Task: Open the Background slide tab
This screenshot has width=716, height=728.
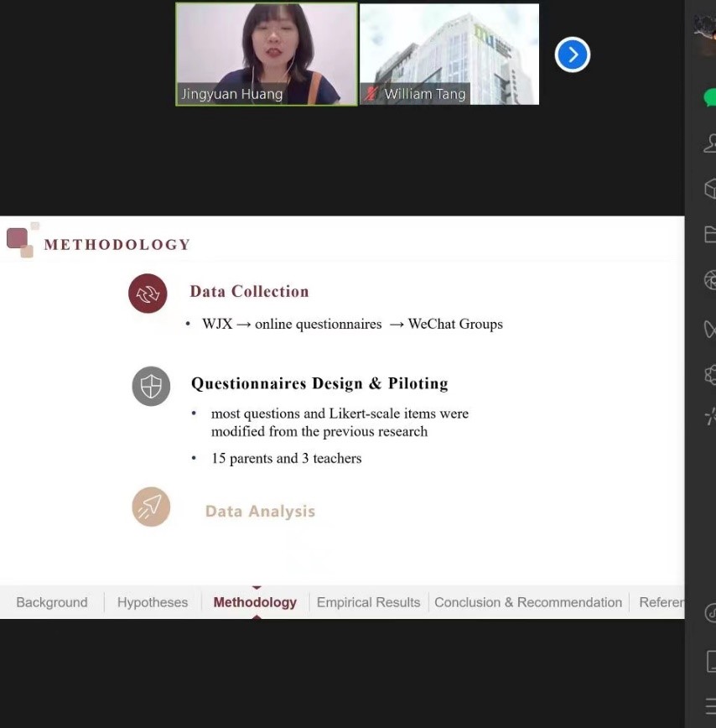Action: tap(52, 602)
